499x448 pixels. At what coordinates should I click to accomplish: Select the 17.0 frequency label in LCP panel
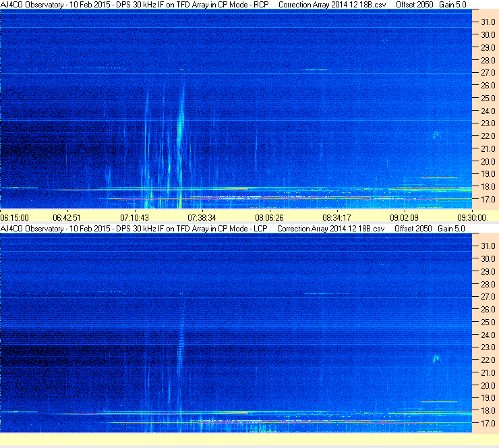[488, 424]
